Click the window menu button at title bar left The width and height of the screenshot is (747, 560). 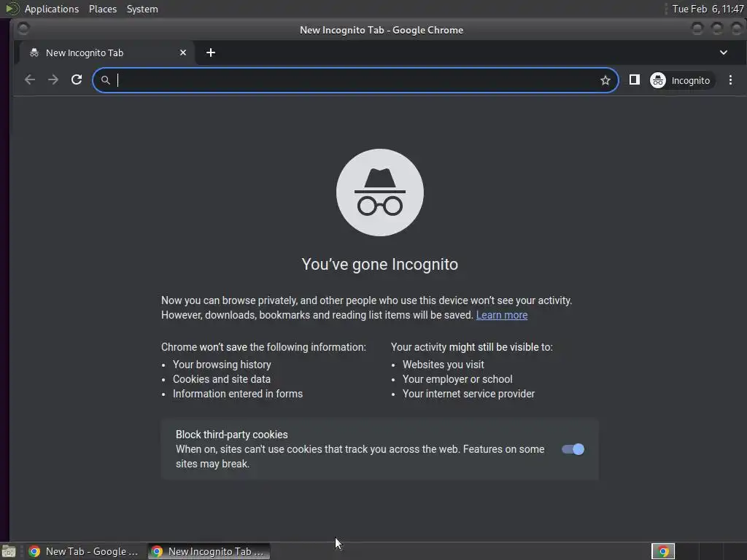[x=23, y=29]
